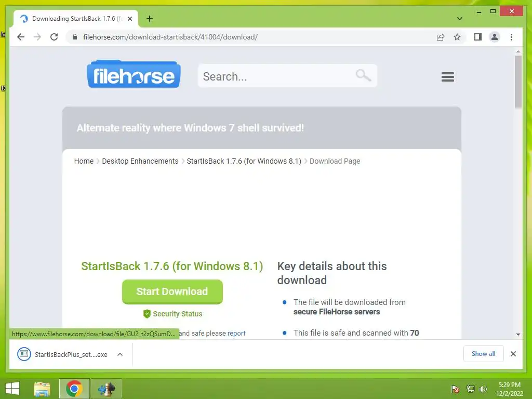
Task: Open the Windows Start button
Action: tap(12, 389)
